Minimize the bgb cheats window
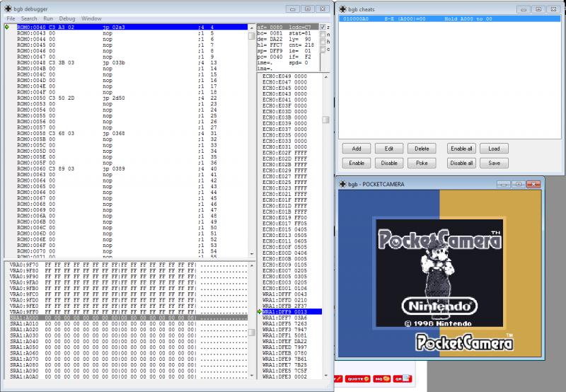Viewport: 566px width, 392px height. pyautogui.click(x=524, y=9)
